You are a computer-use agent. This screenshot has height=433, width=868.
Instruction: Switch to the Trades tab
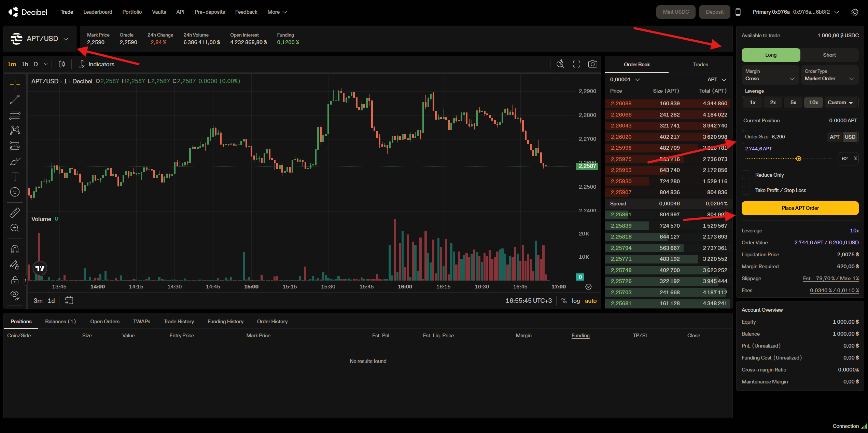click(700, 65)
